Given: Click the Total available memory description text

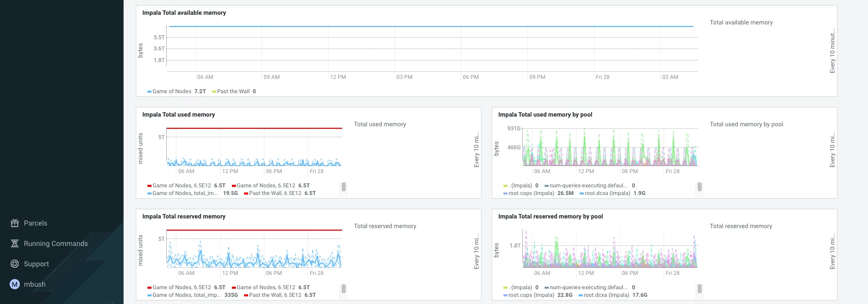Looking at the screenshot, I should 741,22.
